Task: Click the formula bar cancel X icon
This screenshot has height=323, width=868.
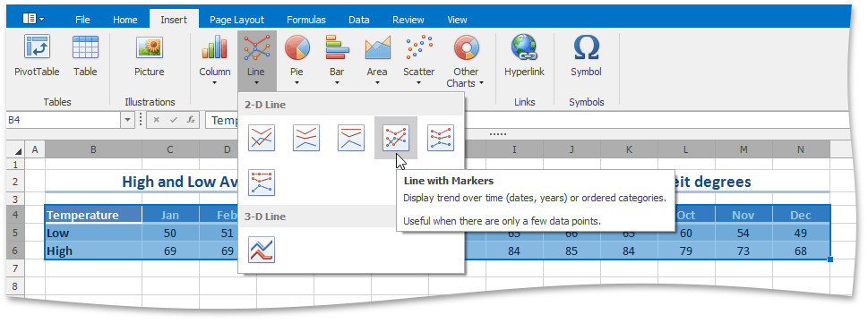Action: pyautogui.click(x=157, y=120)
